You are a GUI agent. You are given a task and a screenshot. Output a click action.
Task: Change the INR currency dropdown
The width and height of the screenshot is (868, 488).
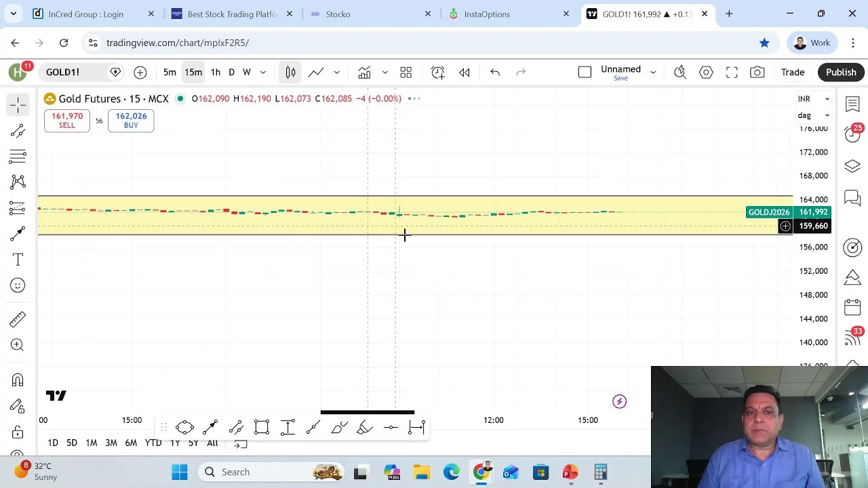pos(814,99)
